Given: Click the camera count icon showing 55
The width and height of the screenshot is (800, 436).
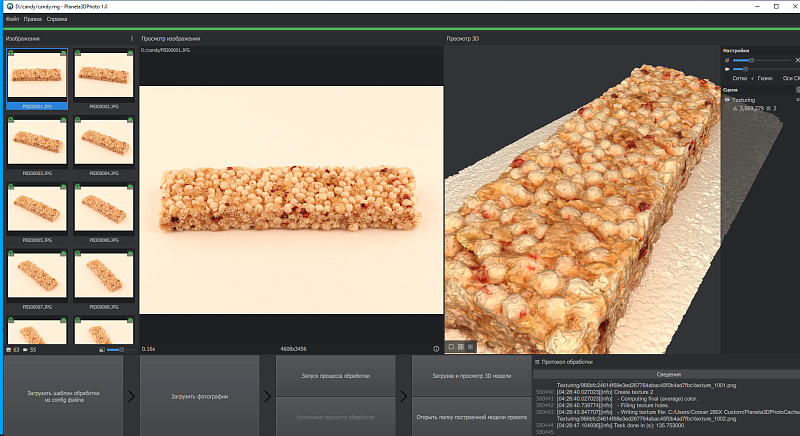Looking at the screenshot, I should tap(25, 350).
